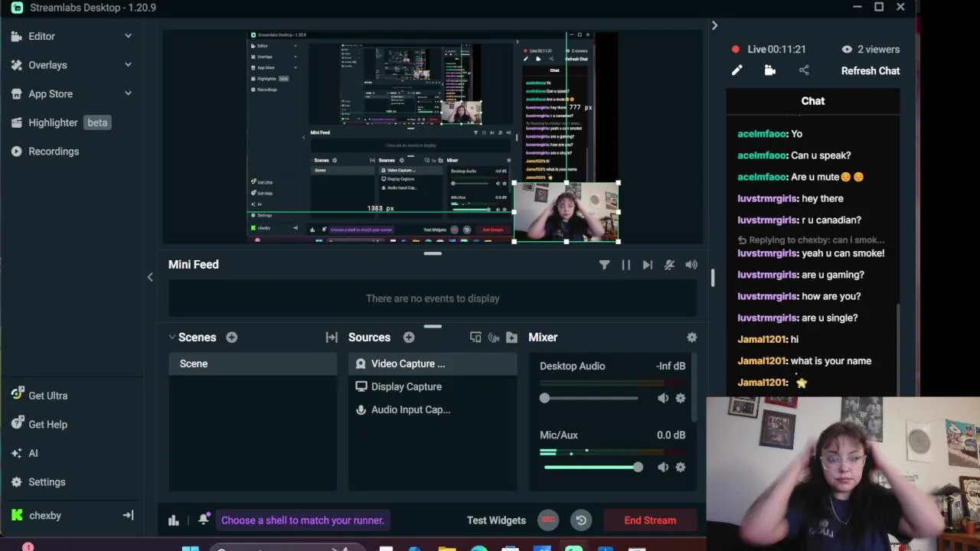Click the second icon in the Sources header

point(494,337)
